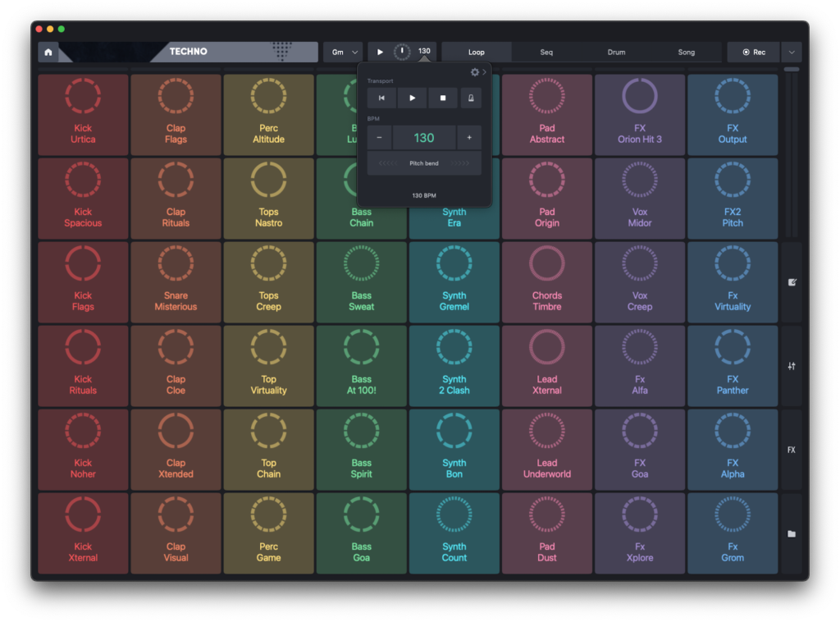This screenshot has height=622, width=840.
Task: Open the folder browser sidebar icon
Action: (792, 533)
